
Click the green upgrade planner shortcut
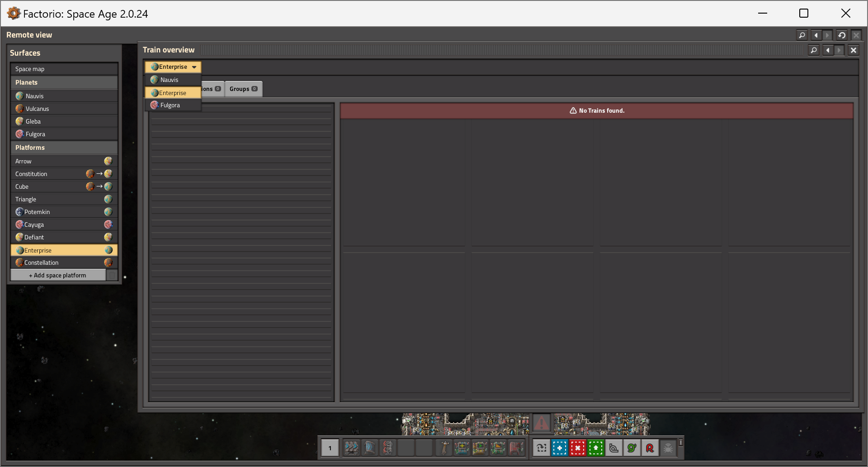[596, 448]
